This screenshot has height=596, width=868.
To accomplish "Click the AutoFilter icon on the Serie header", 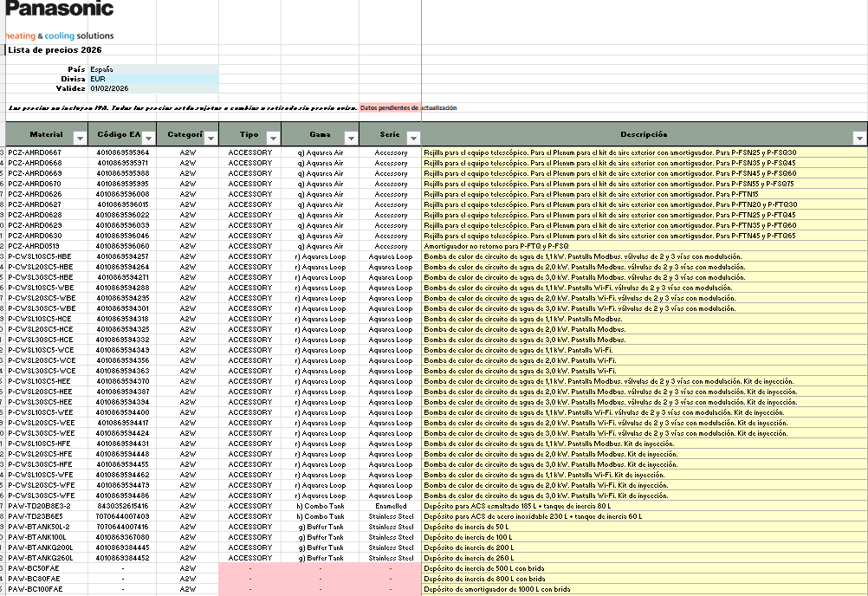I will point(413,136).
